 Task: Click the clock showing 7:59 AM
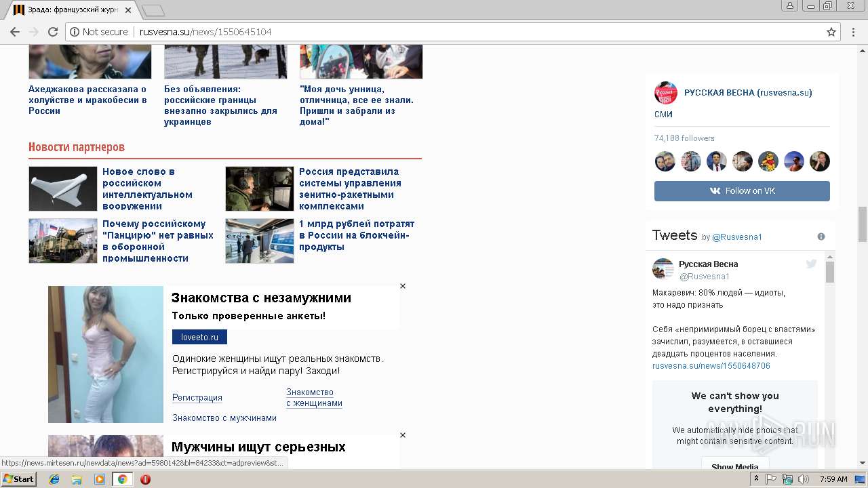point(833,479)
